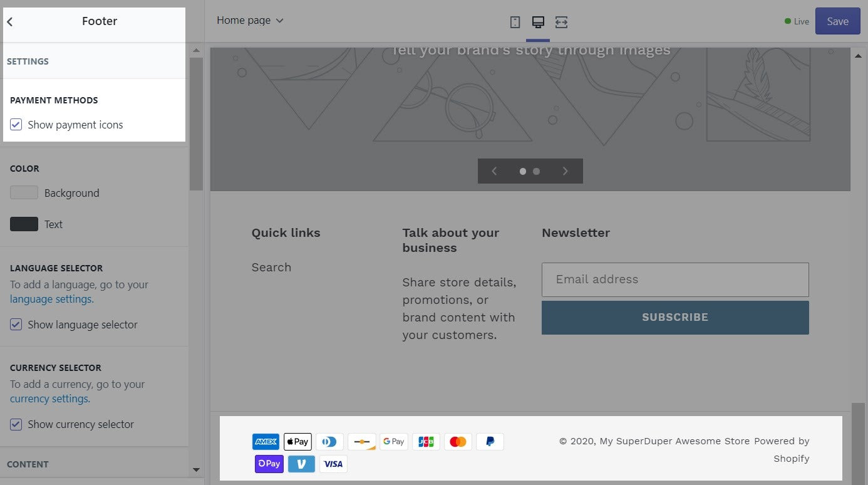Viewport: 868px width, 485px height.
Task: Open the Search quick link
Action: (271, 268)
